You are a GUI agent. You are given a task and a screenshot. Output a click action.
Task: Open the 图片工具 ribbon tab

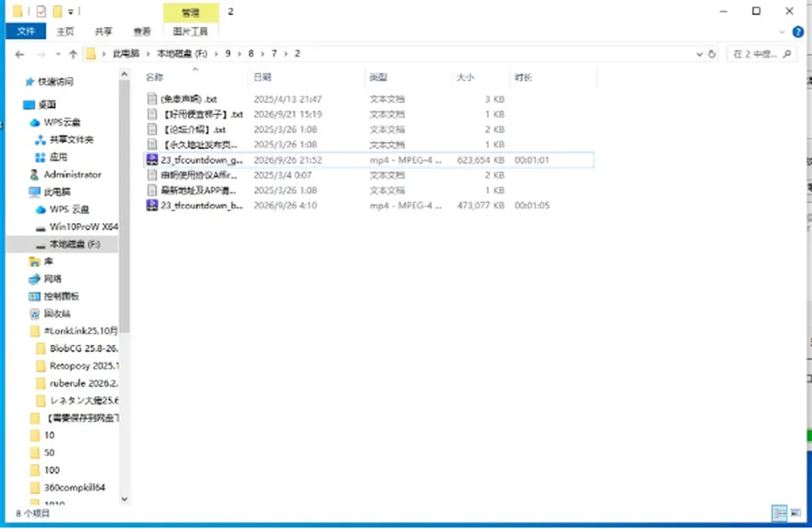190,31
